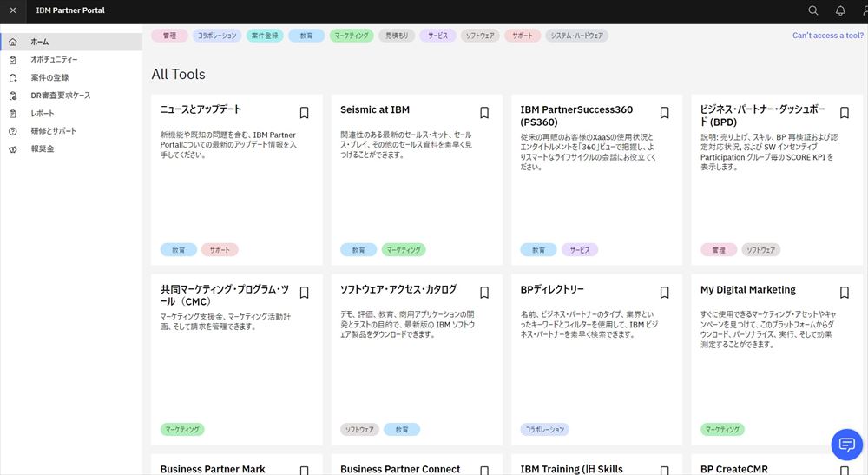This screenshot has height=475, width=868.
Task: Click サービス tag on PS360 card
Action: click(x=580, y=250)
